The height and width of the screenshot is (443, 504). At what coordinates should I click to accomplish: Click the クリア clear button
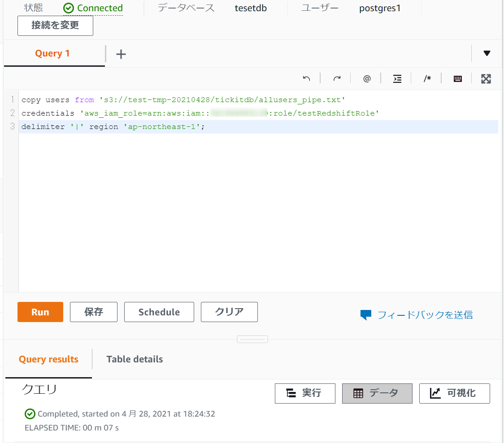tap(229, 312)
